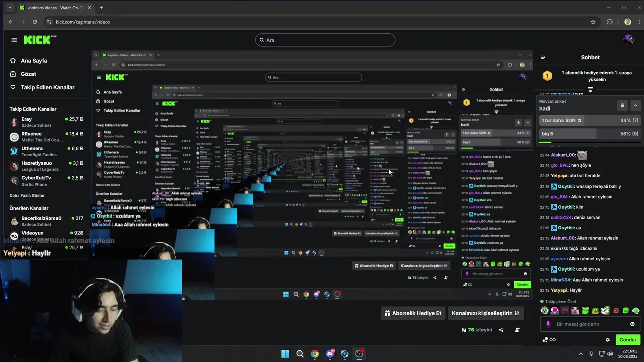644x362 pixels.
Task: Open Uthenera channel in the sidebar
Action: pyautogui.click(x=46, y=151)
